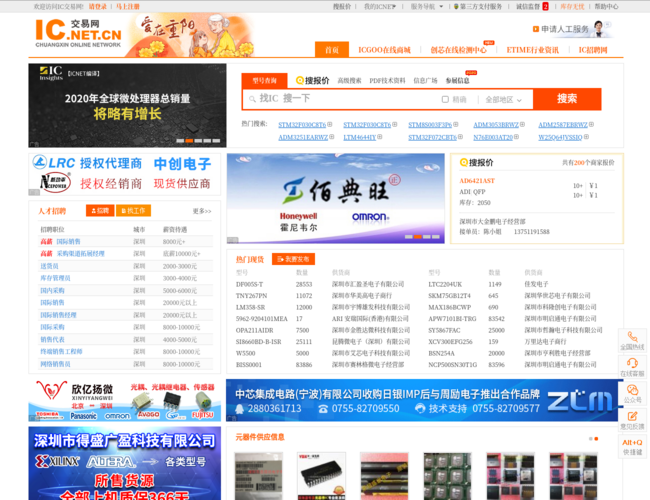This screenshot has height=500, width=650.
Task: Open the 深圳市得盛广盈科技 Xilinx ad
Action: click(124, 464)
